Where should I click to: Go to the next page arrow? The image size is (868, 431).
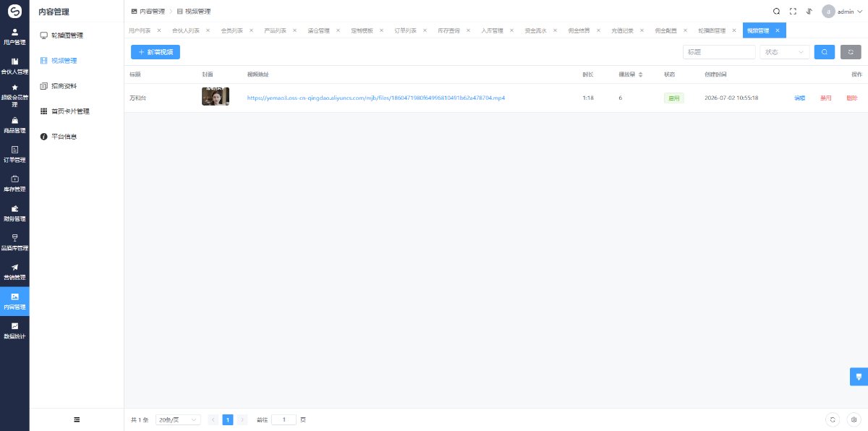[x=242, y=419]
